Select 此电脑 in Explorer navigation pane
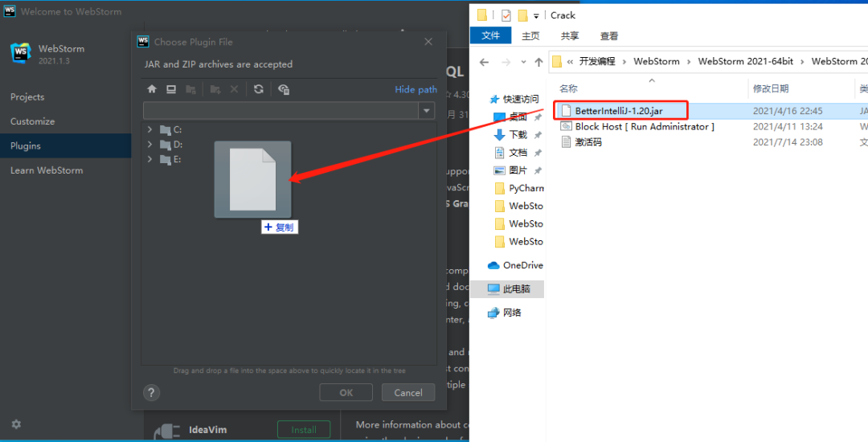The image size is (868, 442). coord(508,289)
